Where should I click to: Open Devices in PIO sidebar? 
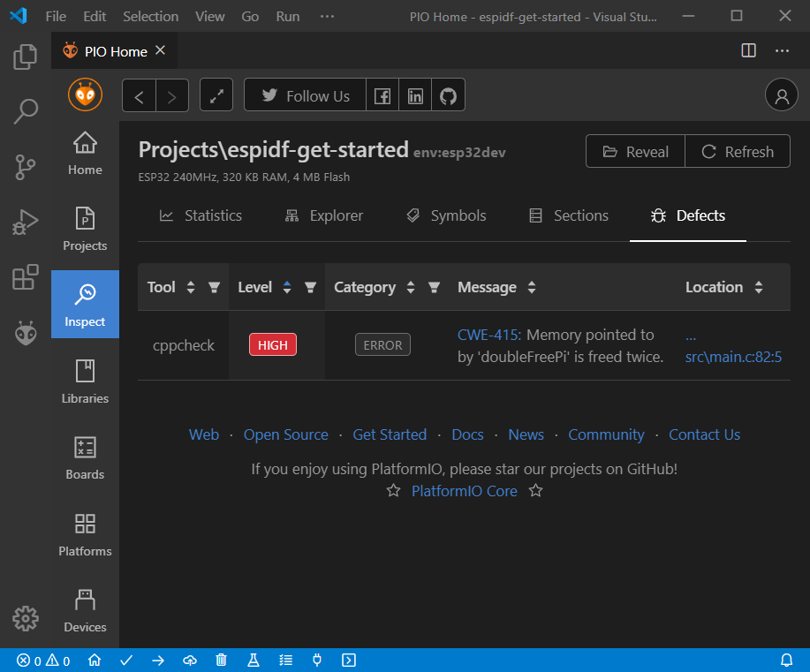pyautogui.click(x=85, y=610)
